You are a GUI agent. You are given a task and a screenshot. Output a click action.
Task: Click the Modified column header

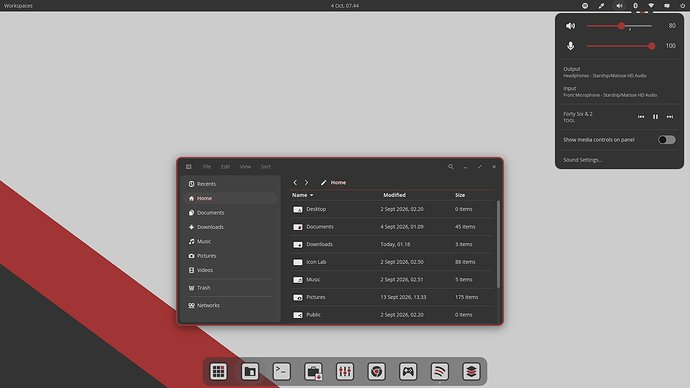(x=394, y=195)
